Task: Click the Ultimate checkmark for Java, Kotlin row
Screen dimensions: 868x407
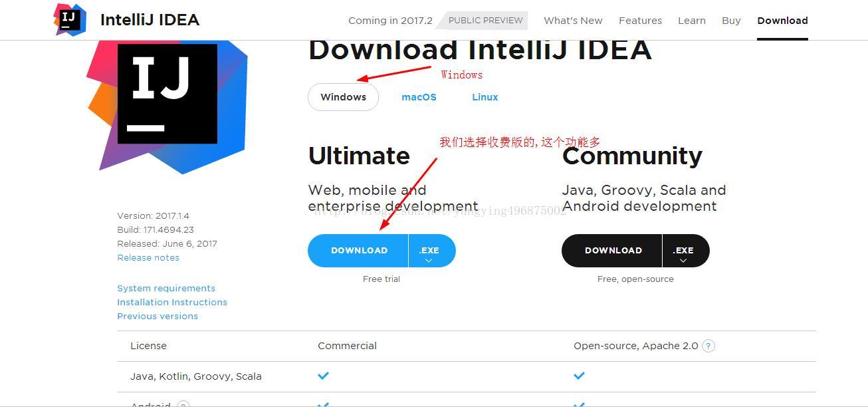Action: (x=323, y=376)
